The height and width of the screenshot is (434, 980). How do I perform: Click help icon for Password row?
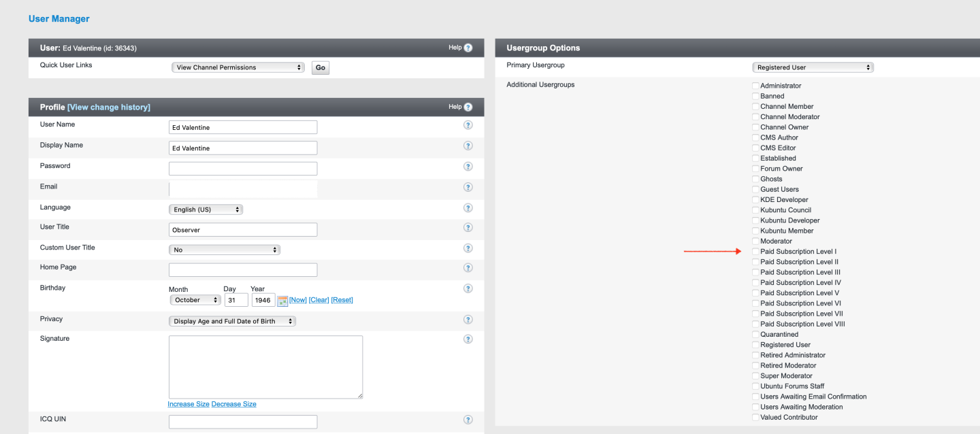click(468, 167)
